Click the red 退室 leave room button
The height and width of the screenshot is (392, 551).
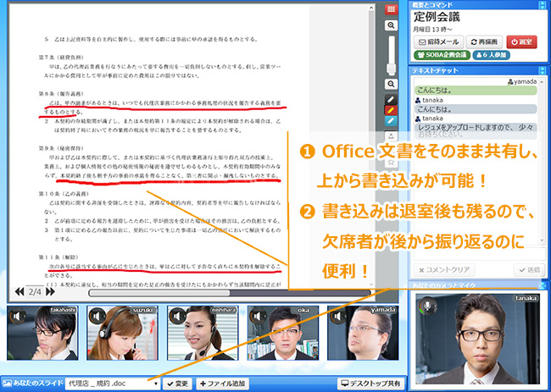pos(521,42)
